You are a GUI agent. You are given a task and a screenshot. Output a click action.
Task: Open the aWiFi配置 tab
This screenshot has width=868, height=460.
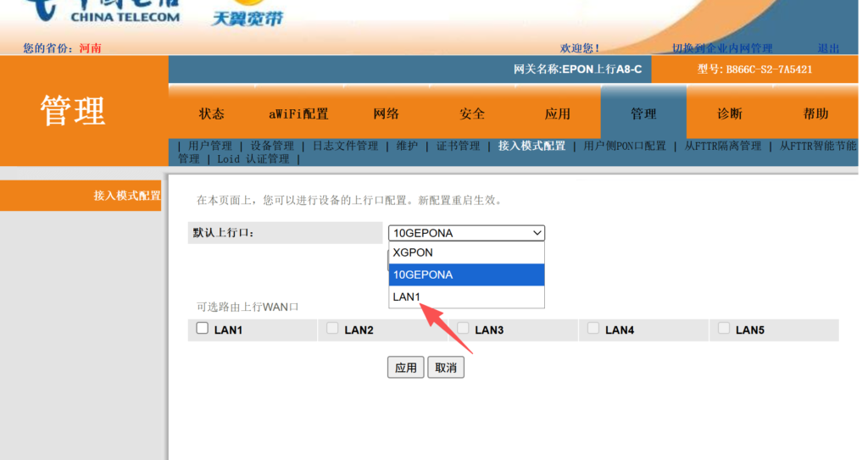(x=298, y=114)
